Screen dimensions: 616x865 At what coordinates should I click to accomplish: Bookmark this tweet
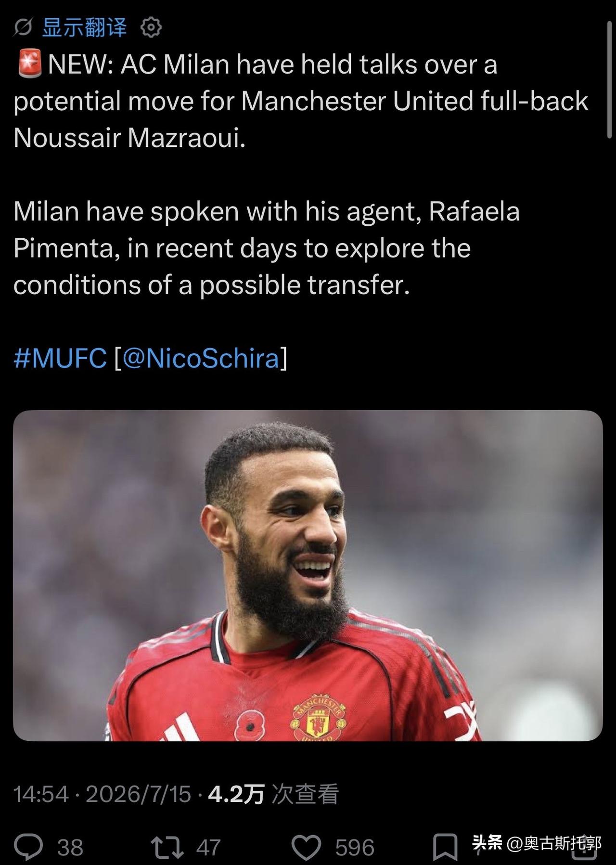pyautogui.click(x=445, y=847)
